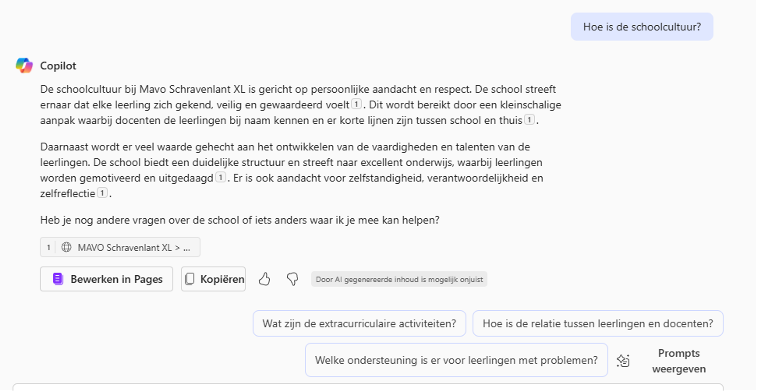Click the user message 'Hoe is de schoolcultuur?'
The image size is (757, 391).
point(642,27)
